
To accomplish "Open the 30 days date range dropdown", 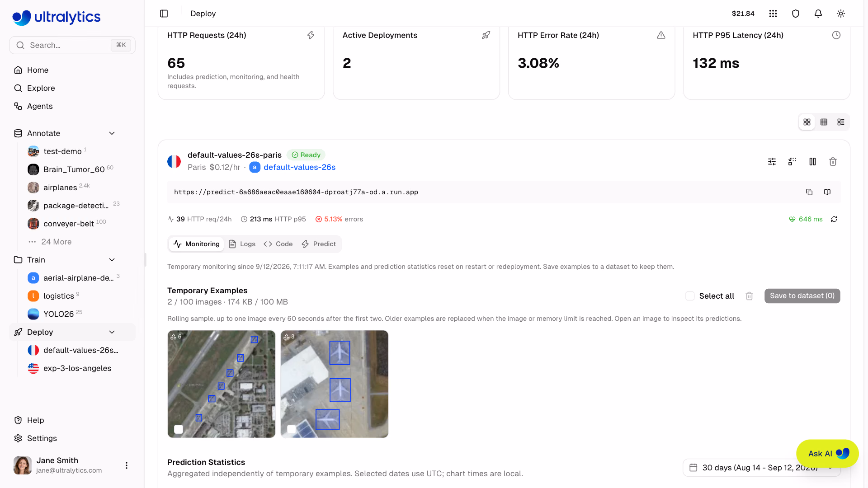I will [761, 468].
